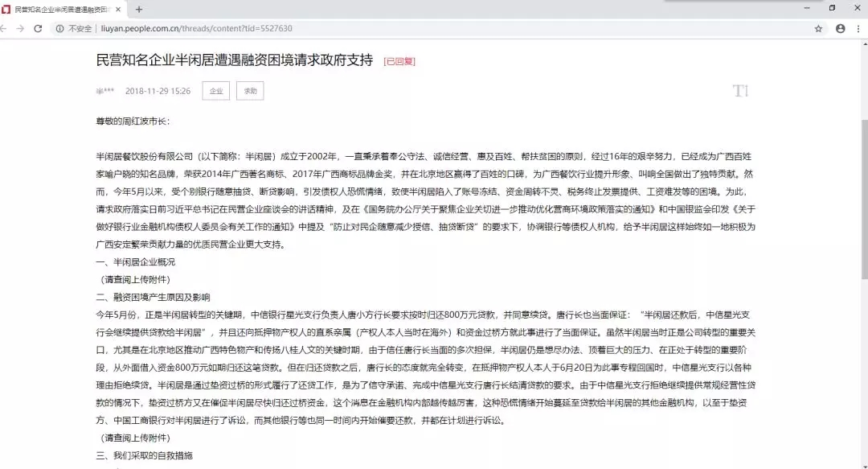Click the 已回复 status label

point(399,61)
